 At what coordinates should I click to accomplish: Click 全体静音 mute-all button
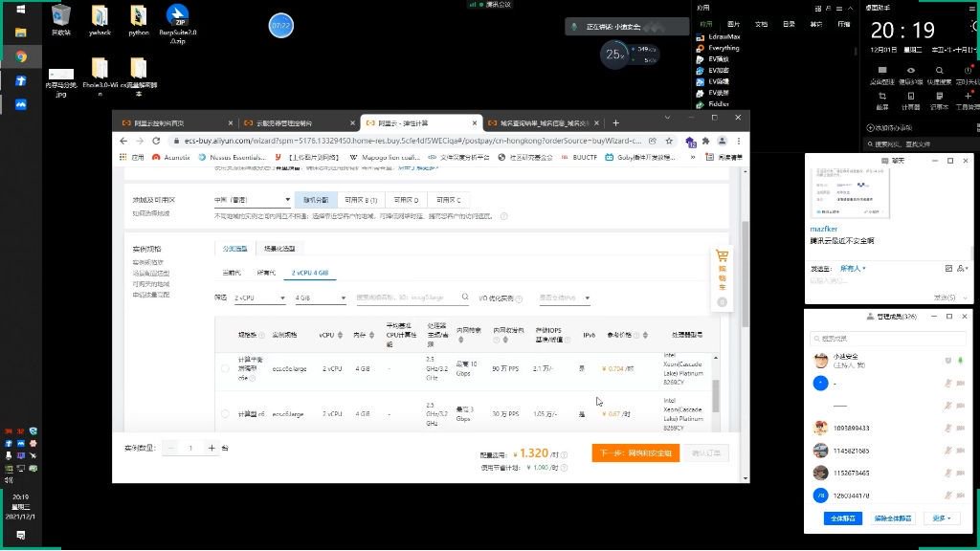pos(842,518)
